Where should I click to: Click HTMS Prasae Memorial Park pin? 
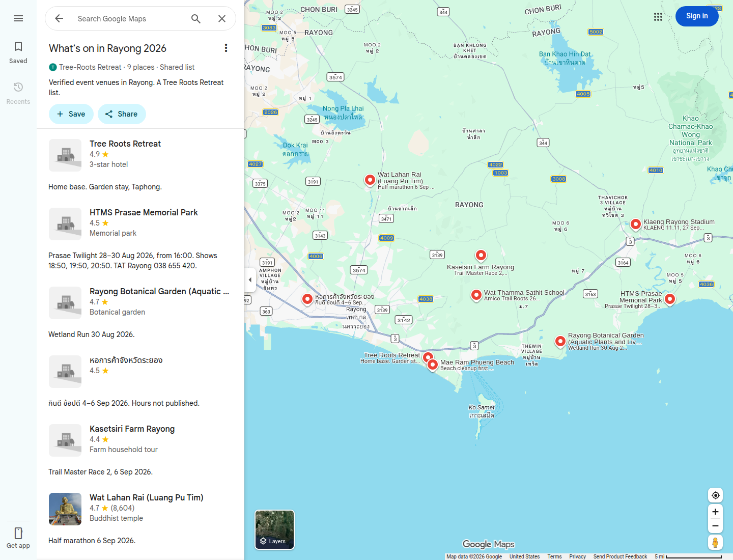(670, 299)
